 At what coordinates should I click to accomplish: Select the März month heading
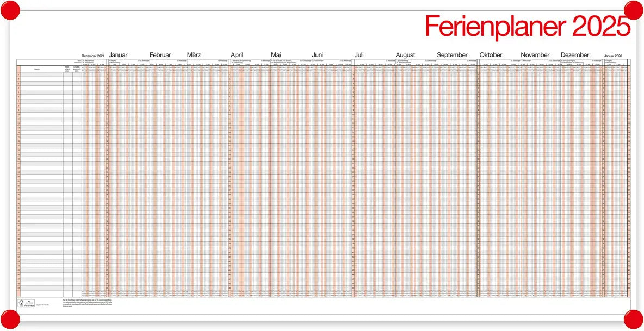click(x=194, y=55)
